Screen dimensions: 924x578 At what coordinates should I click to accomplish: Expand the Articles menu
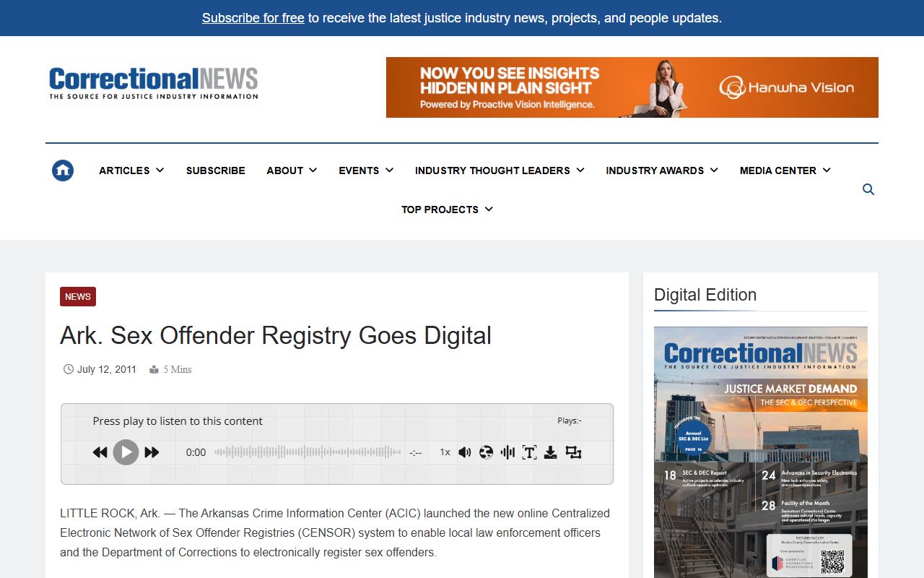point(131,171)
